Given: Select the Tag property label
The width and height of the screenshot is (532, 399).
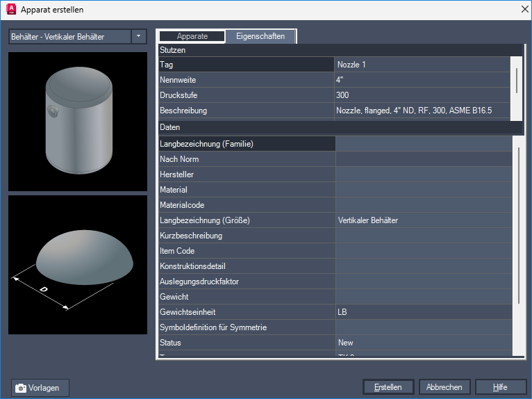Looking at the screenshot, I should pos(247,65).
